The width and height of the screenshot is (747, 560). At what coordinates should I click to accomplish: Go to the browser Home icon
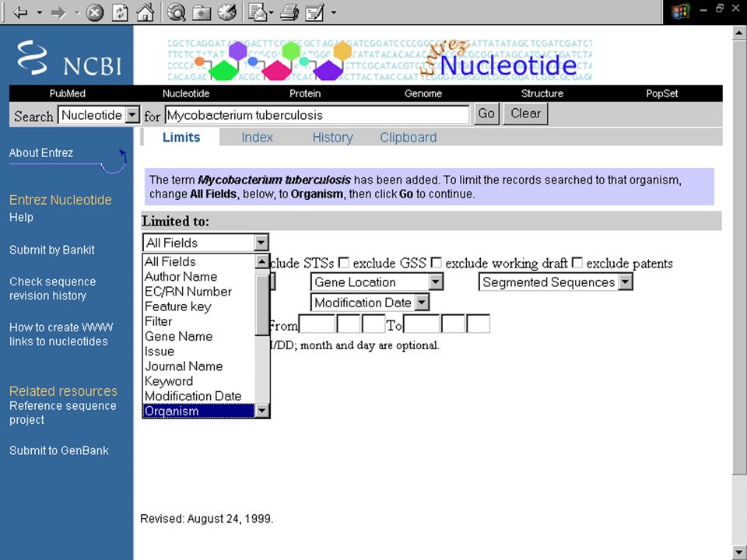145,12
